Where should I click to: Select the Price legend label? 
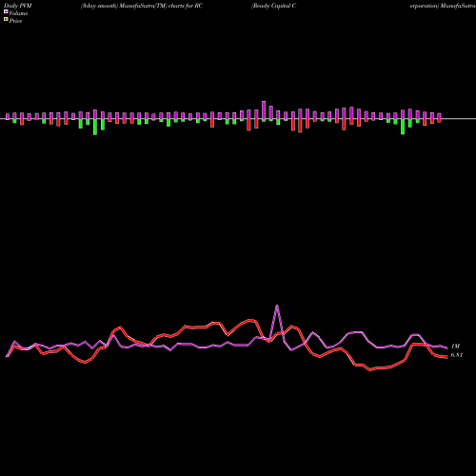click(15, 21)
